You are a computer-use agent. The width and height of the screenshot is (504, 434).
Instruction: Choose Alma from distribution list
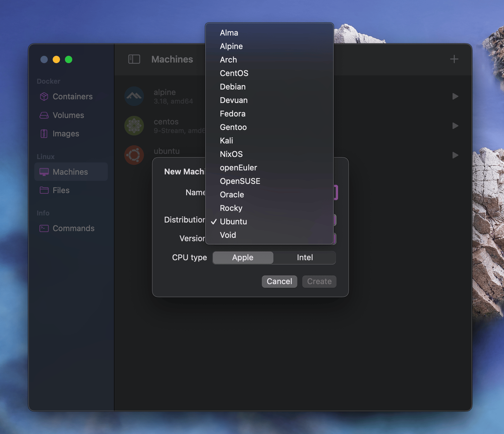[269, 33]
